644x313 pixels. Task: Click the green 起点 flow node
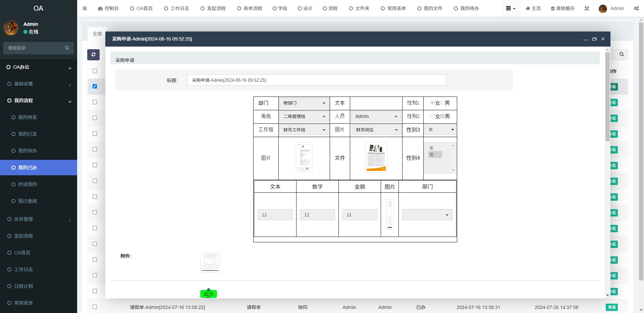coord(208,294)
